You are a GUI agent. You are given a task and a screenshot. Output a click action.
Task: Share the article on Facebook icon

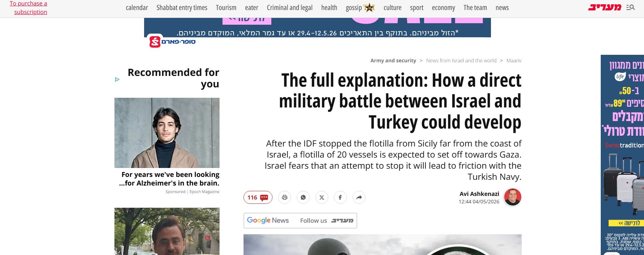pos(340,197)
